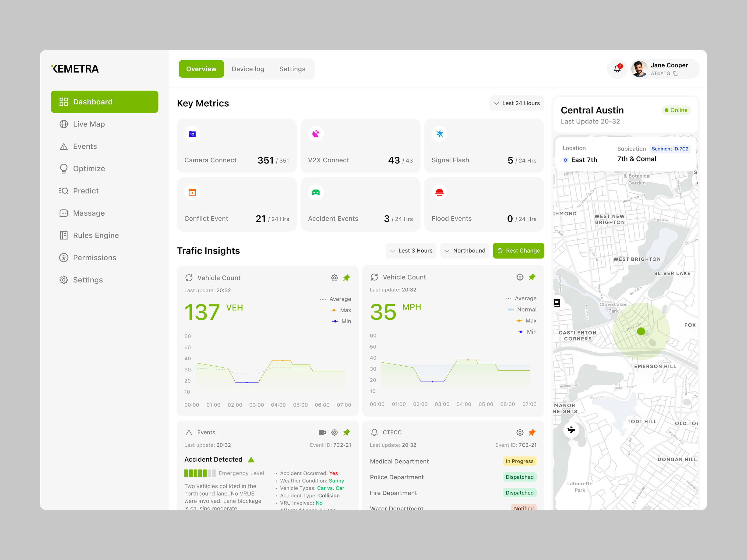Click the book marker on map

coord(557,303)
